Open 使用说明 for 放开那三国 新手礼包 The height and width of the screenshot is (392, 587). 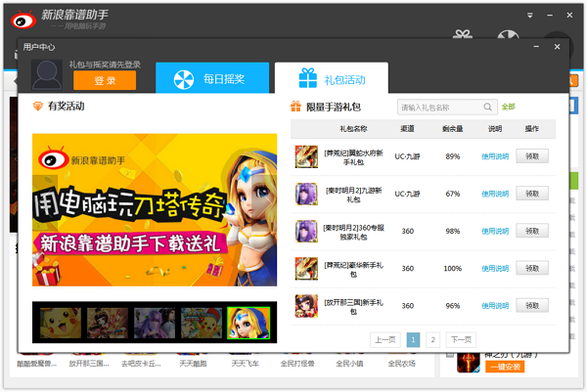(x=495, y=306)
